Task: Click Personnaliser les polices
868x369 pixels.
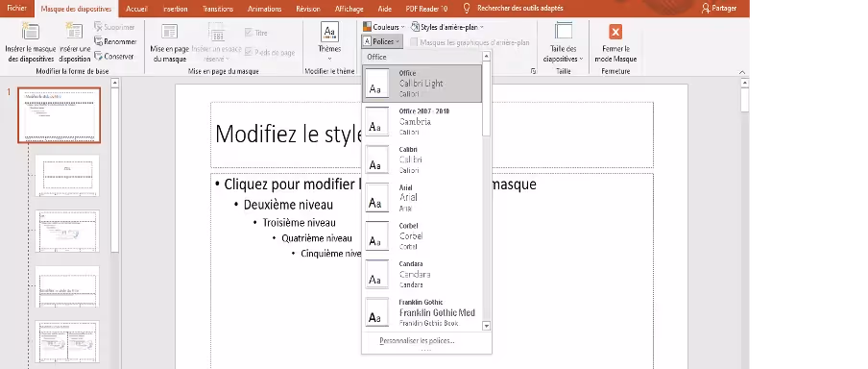Action: (417, 341)
